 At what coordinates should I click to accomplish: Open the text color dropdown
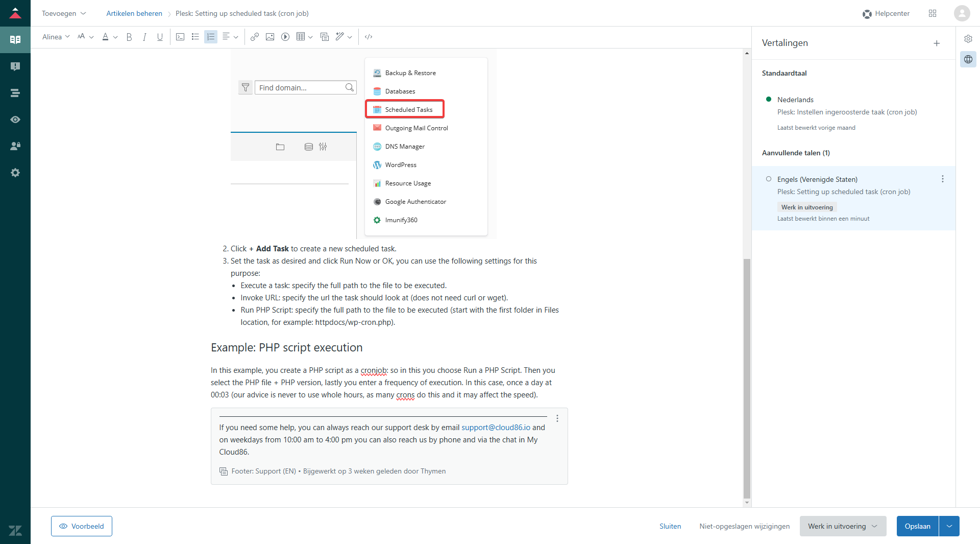(110, 37)
